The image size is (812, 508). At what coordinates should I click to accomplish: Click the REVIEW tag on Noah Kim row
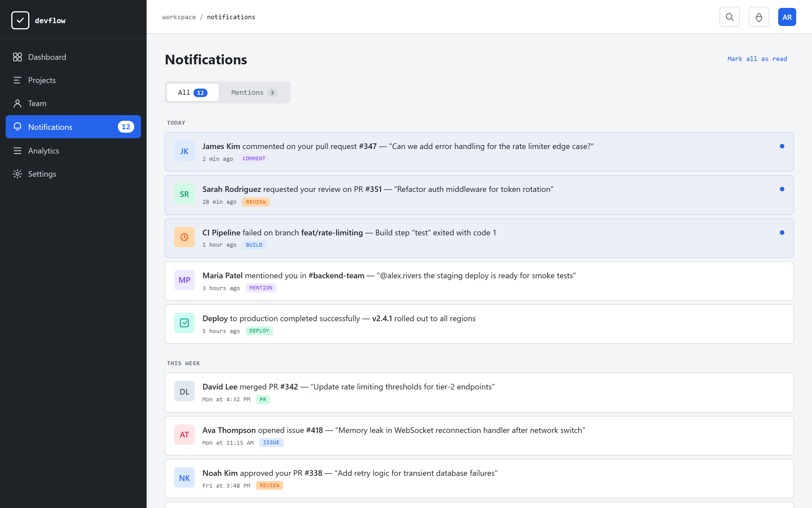pos(270,485)
